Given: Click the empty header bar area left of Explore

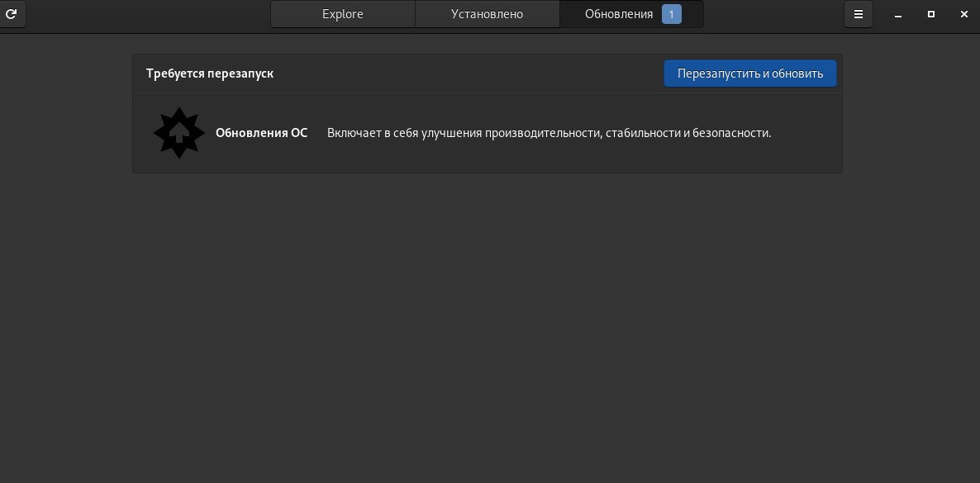Looking at the screenshot, I should (x=149, y=14).
